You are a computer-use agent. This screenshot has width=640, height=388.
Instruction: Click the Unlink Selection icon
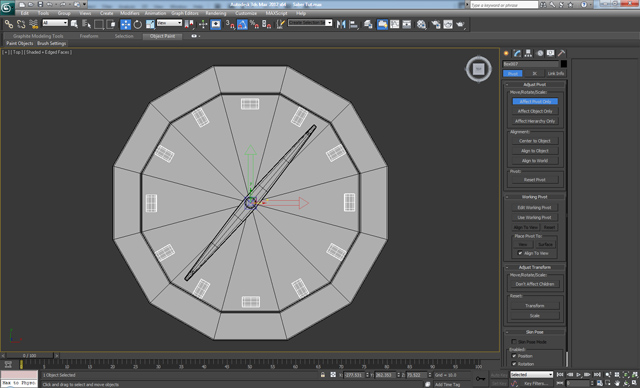pos(21,24)
